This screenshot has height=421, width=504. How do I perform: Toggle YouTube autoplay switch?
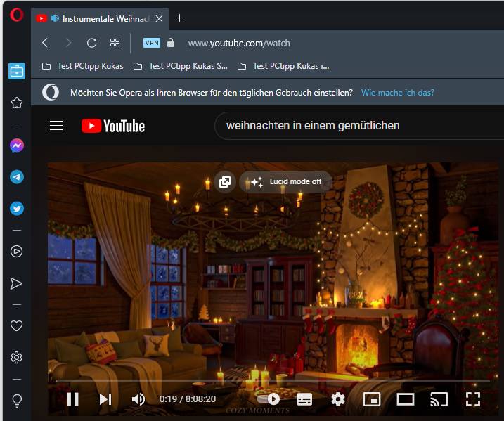click(269, 399)
